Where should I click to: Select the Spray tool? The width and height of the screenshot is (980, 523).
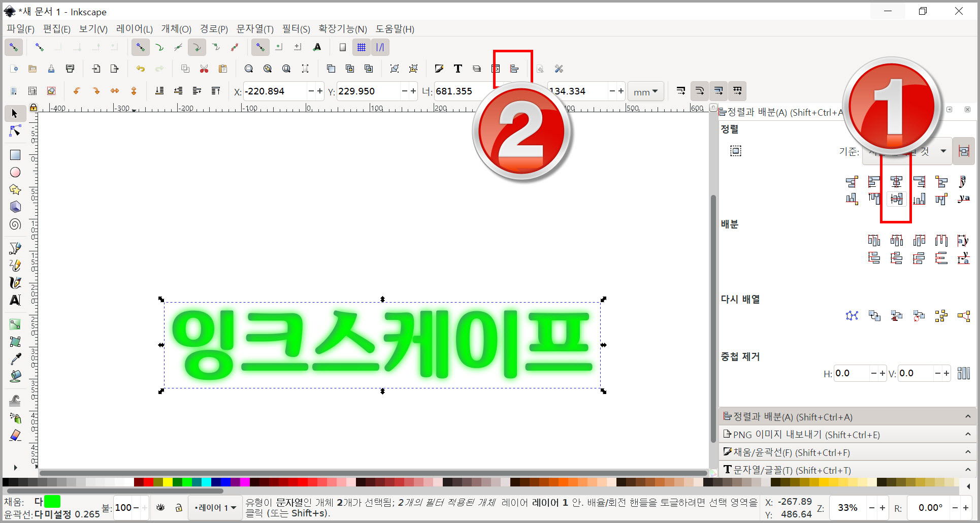15,418
